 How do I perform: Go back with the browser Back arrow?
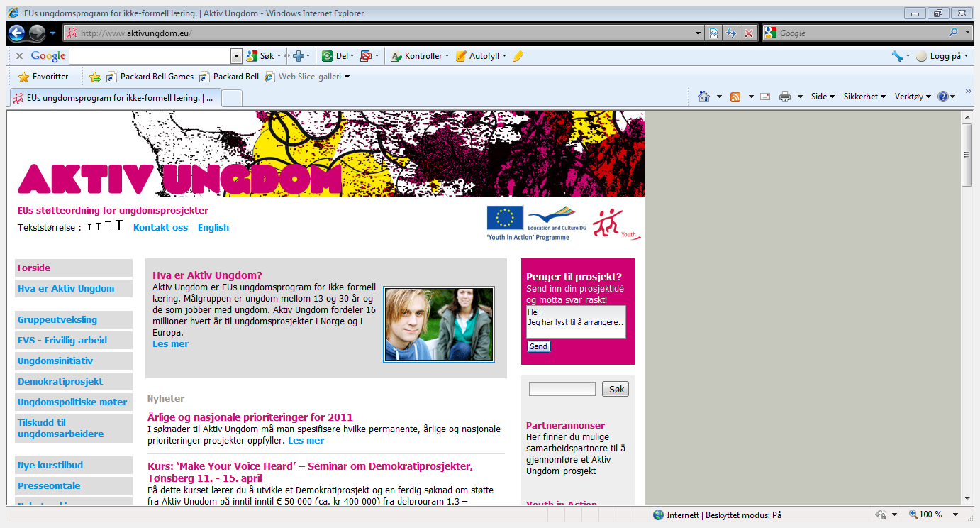point(17,33)
